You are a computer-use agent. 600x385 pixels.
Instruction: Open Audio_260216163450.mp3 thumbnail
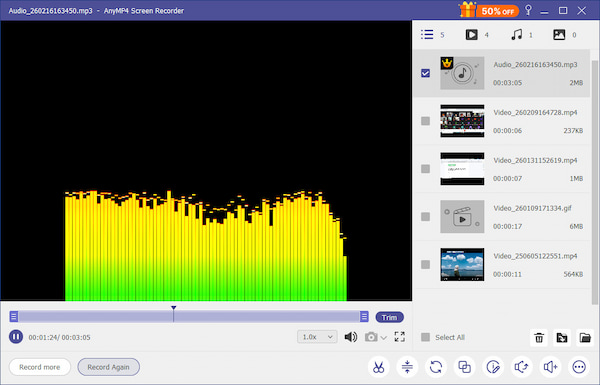[x=462, y=73]
